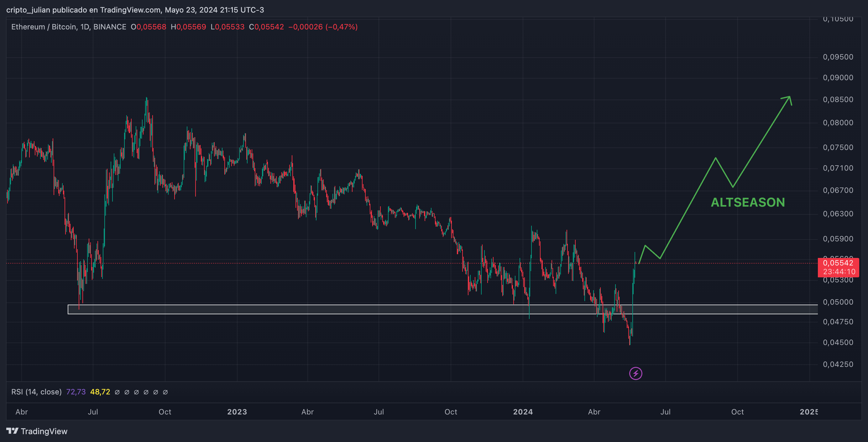The width and height of the screenshot is (868, 442).
Task: Click the yellow RSI value 48,72
Action: coord(100,392)
